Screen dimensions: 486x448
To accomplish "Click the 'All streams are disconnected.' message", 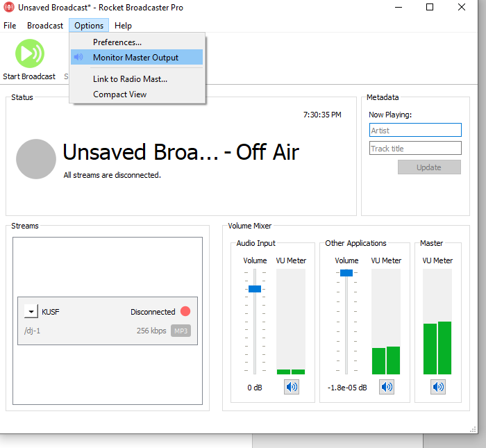I will (112, 175).
